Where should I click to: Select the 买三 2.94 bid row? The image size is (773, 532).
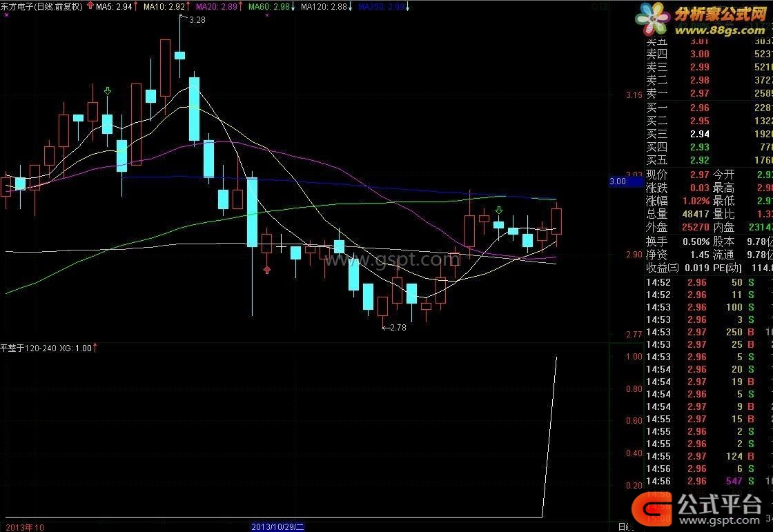(709, 134)
